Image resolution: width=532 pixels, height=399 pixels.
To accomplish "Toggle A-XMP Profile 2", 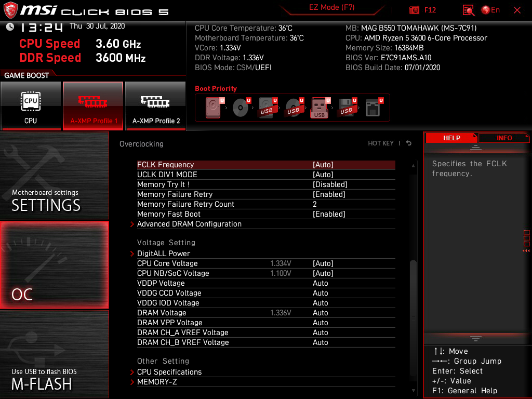I will [x=156, y=105].
